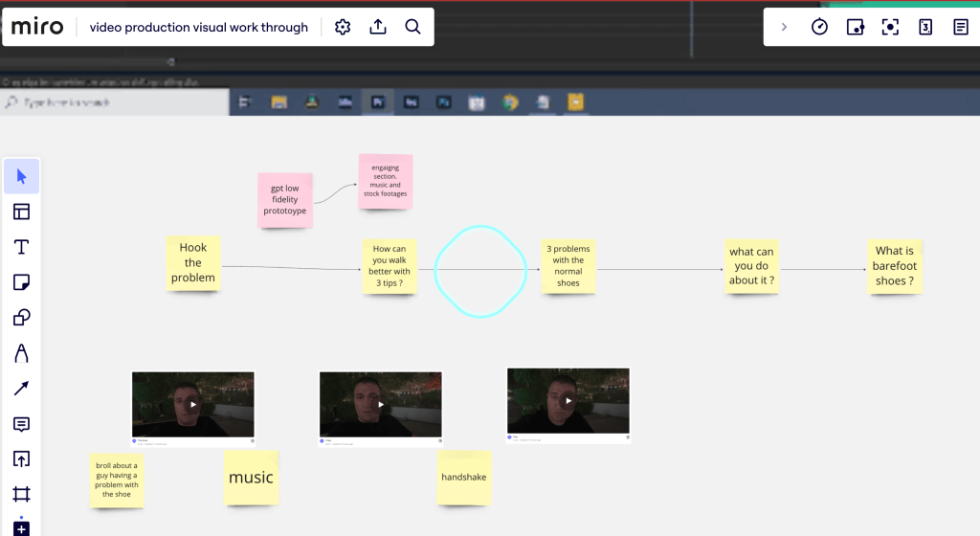The width and height of the screenshot is (980, 536).
Task: Play the first video thumbnail
Action: click(193, 404)
